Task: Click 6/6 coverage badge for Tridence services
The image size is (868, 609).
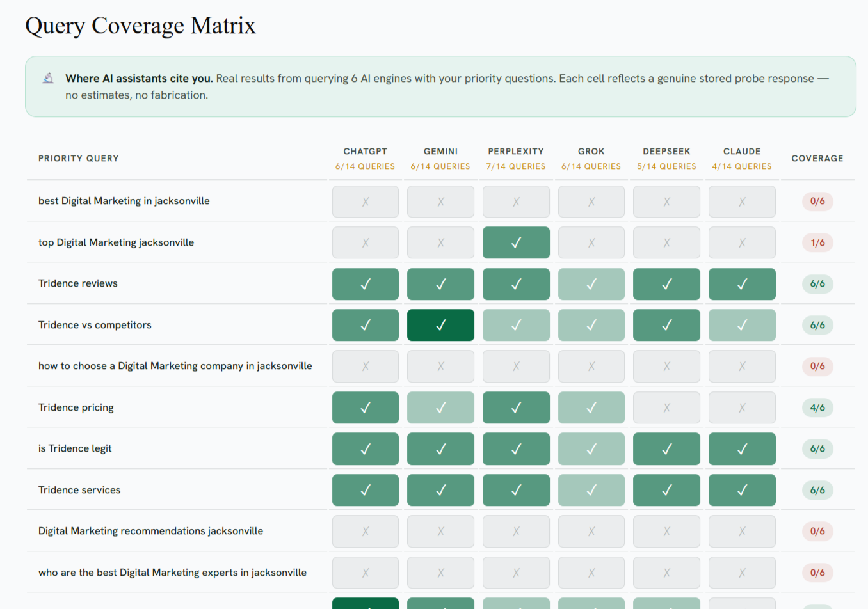Action: pyautogui.click(x=817, y=490)
